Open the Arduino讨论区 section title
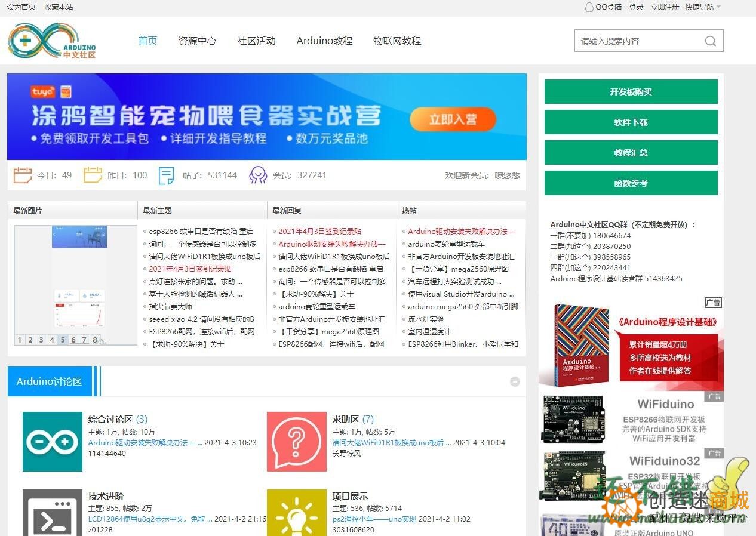This screenshot has height=536, width=756. pyautogui.click(x=49, y=381)
